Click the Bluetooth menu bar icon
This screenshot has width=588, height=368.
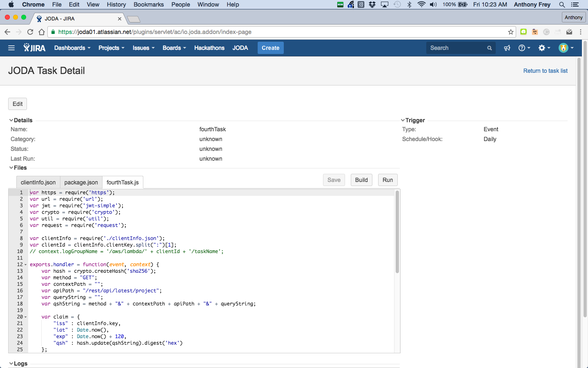(x=409, y=4)
